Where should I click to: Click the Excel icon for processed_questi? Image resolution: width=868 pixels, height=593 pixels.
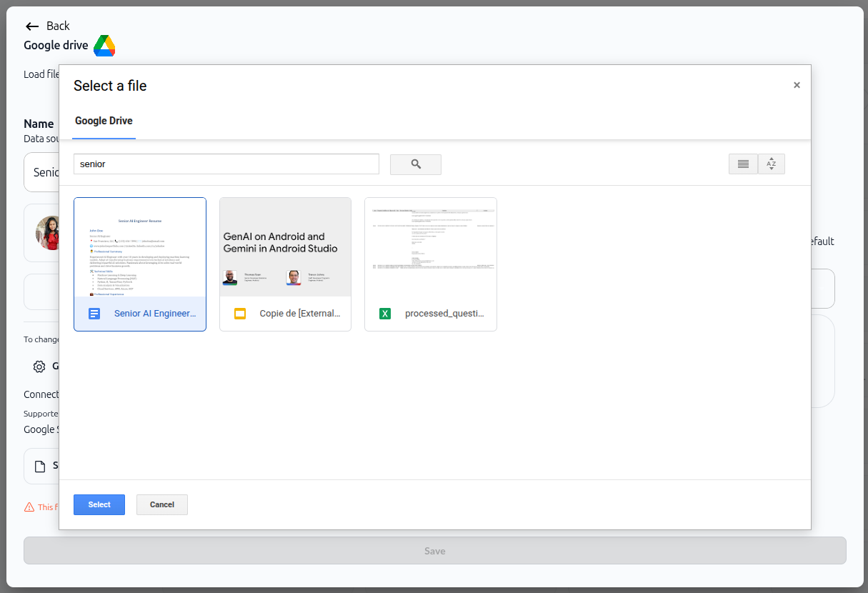click(x=385, y=314)
